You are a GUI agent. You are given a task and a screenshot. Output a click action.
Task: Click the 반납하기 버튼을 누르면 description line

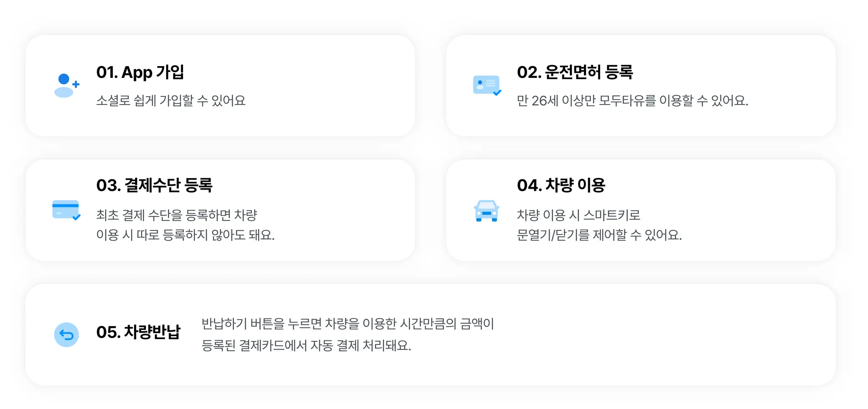348,324
